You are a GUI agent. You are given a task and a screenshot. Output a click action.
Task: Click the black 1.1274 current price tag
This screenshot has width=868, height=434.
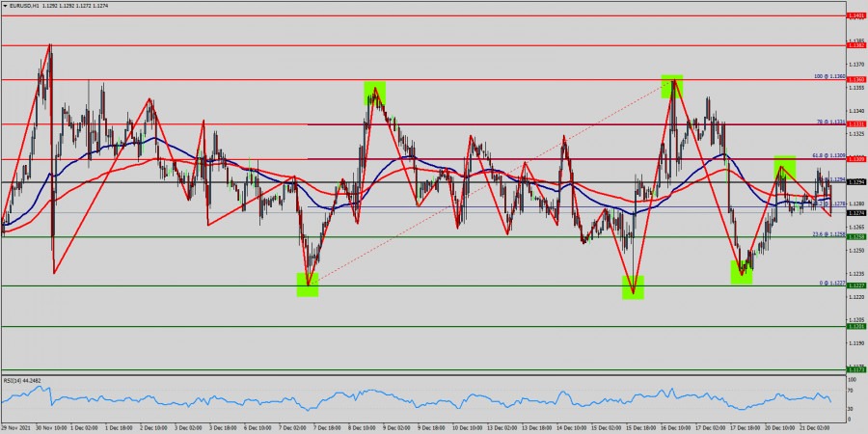pyautogui.click(x=855, y=212)
